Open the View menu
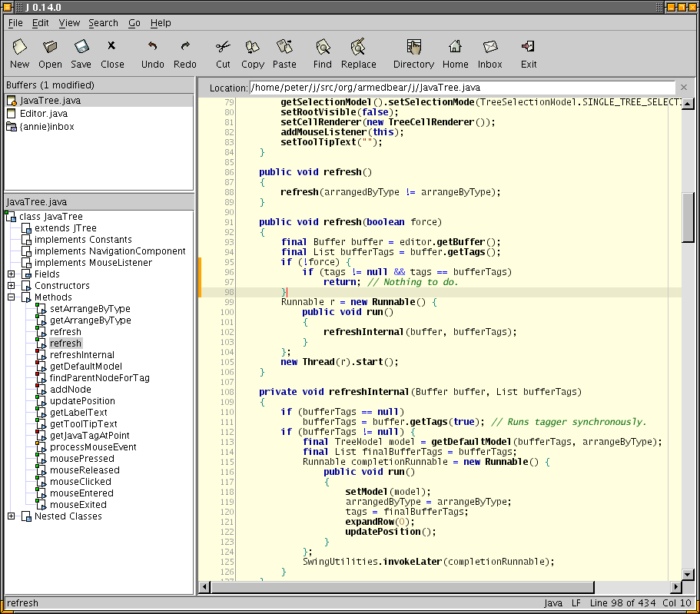700x614 pixels. pos(69,23)
